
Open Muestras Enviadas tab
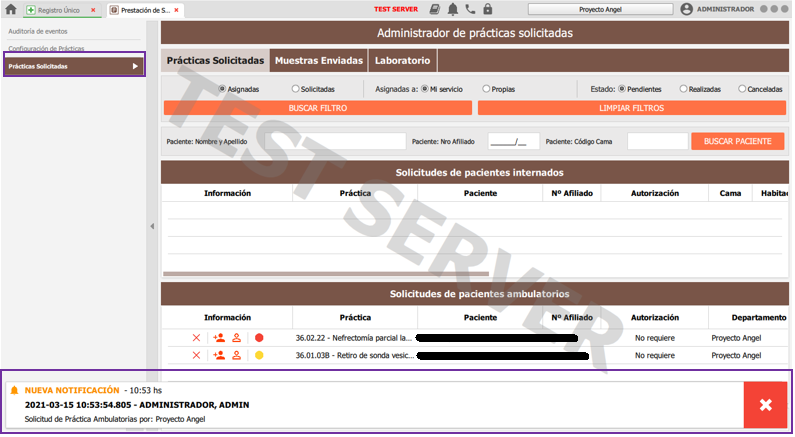(x=319, y=60)
